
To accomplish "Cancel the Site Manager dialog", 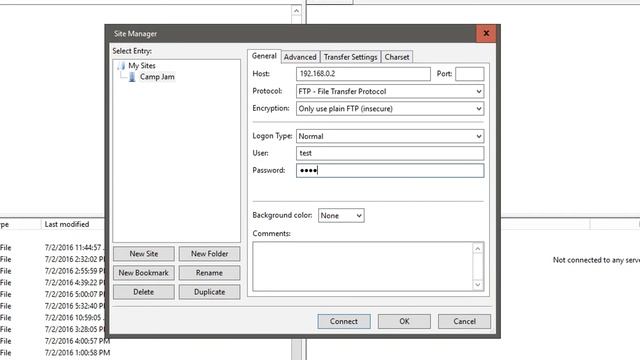I will point(464,322).
